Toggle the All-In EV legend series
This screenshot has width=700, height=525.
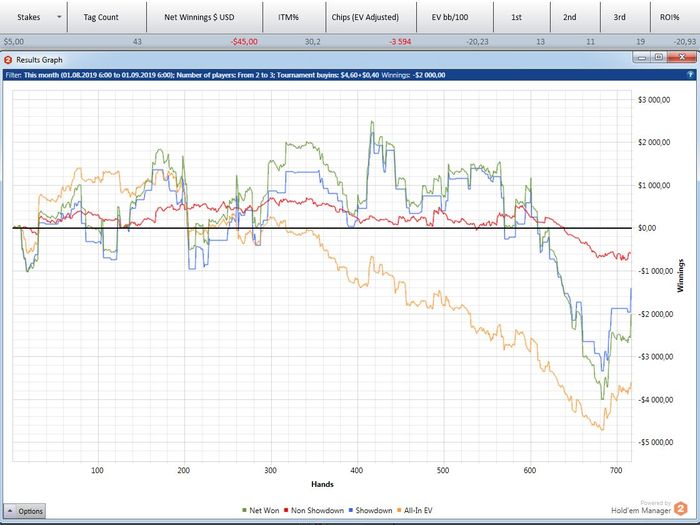click(414, 510)
